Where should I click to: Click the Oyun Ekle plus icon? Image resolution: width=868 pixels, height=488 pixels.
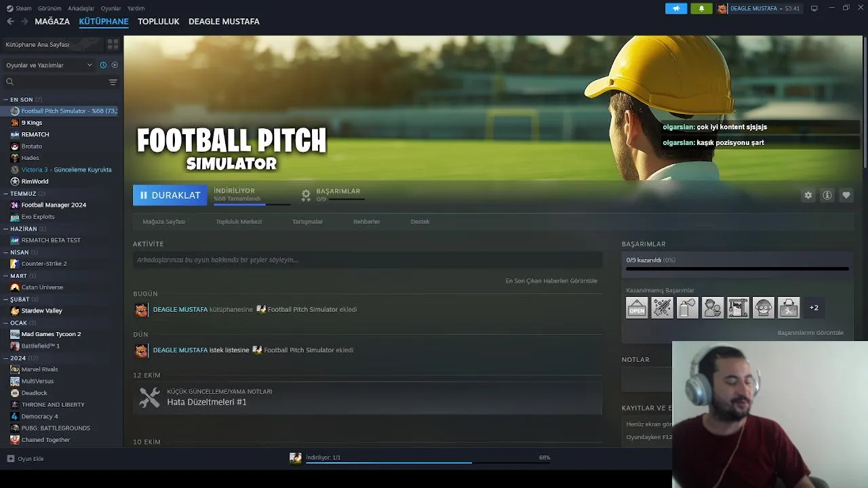(10, 459)
